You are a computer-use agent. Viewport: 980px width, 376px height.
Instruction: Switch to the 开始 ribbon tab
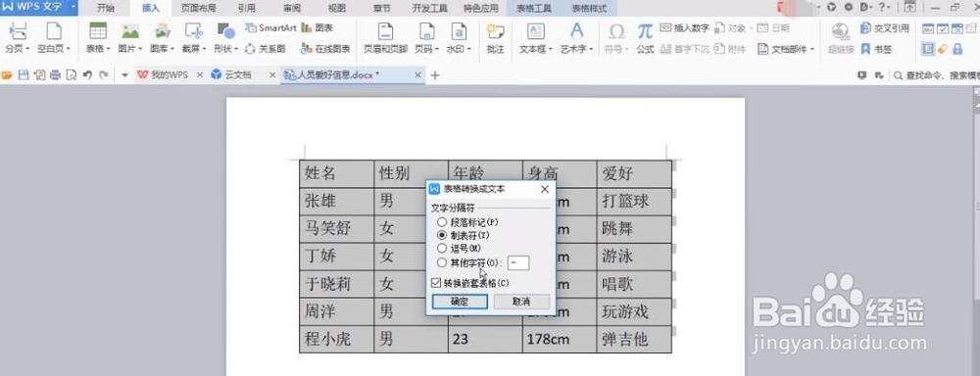point(106,8)
